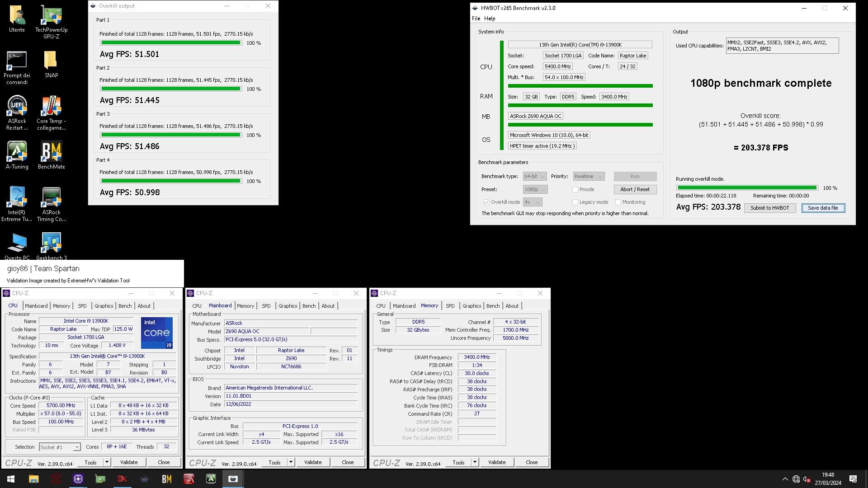868x488 pixels.
Task: Click the overkill mode overall progress bar
Action: pyautogui.click(x=747, y=188)
